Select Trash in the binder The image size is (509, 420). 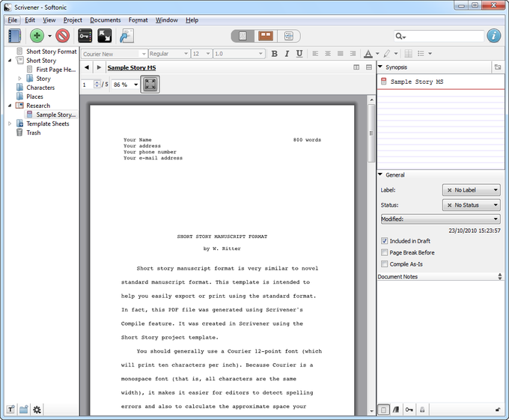(34, 133)
